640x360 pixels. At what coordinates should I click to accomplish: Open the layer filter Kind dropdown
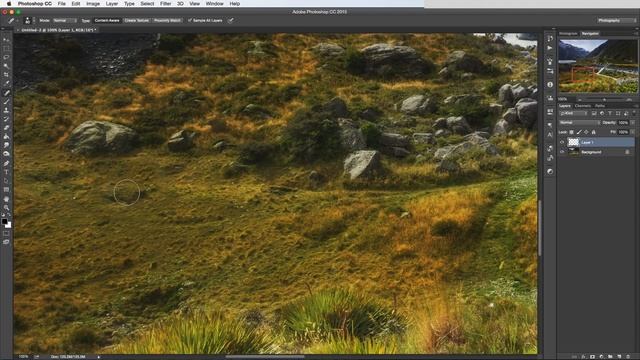coord(573,113)
